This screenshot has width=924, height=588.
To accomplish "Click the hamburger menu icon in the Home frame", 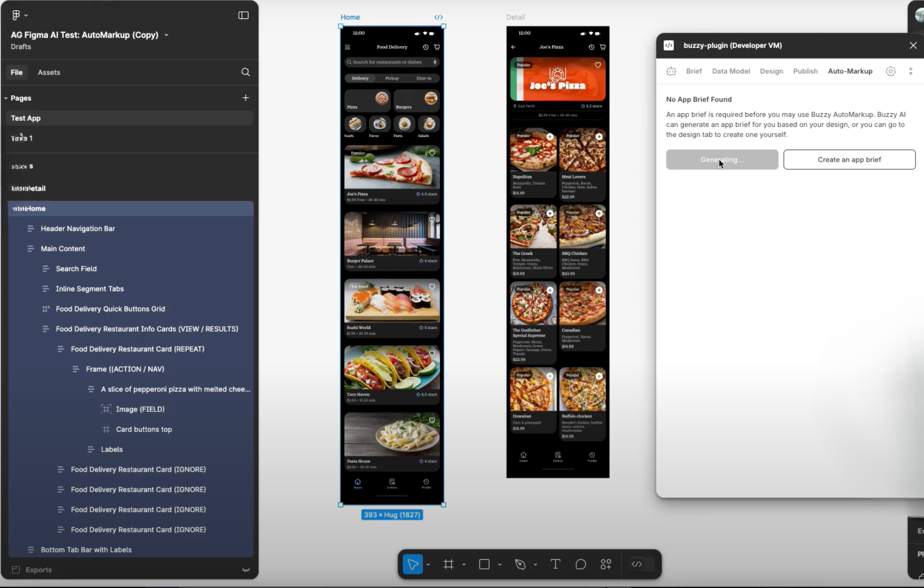I will (x=347, y=47).
